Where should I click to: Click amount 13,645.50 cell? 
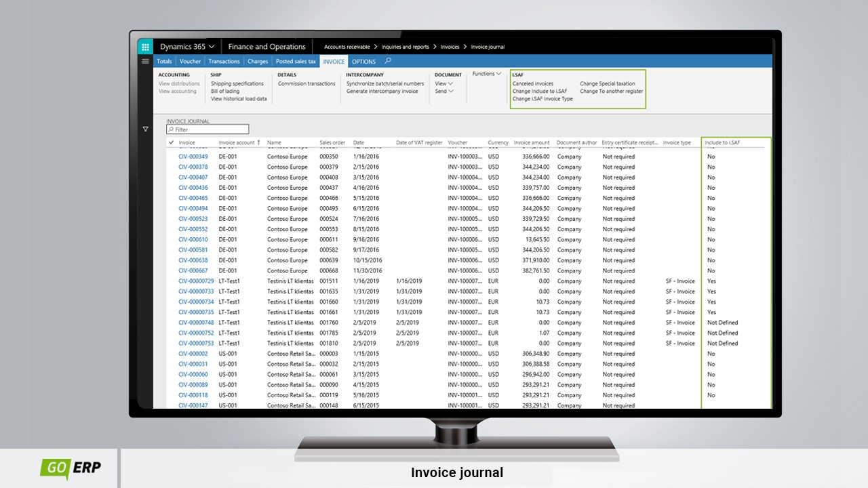538,239
